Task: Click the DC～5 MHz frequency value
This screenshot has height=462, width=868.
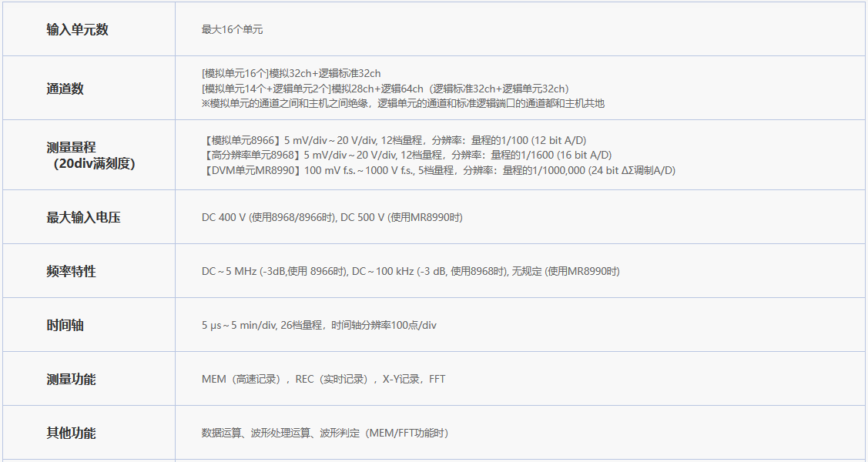Action: click(411, 271)
